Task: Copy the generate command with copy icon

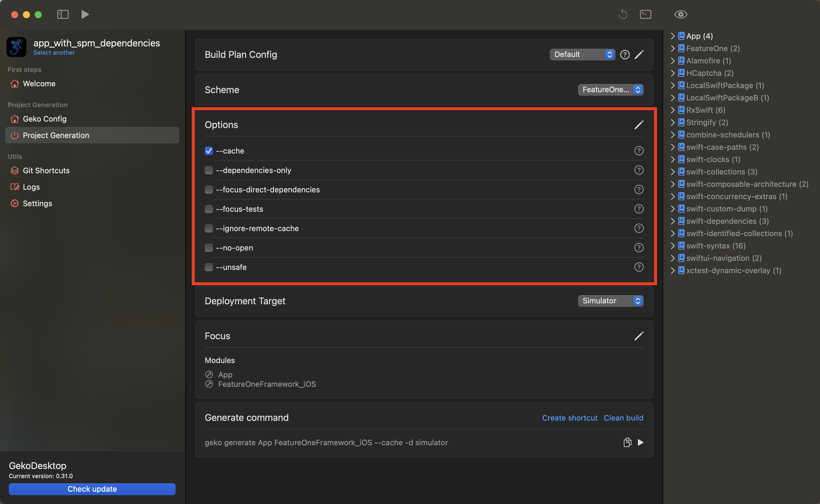Action: pos(627,442)
